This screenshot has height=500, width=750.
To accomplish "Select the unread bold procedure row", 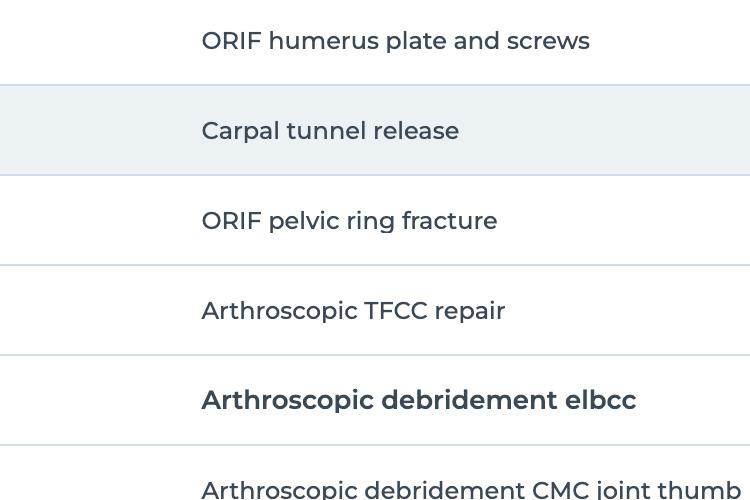I will tap(375, 400).
